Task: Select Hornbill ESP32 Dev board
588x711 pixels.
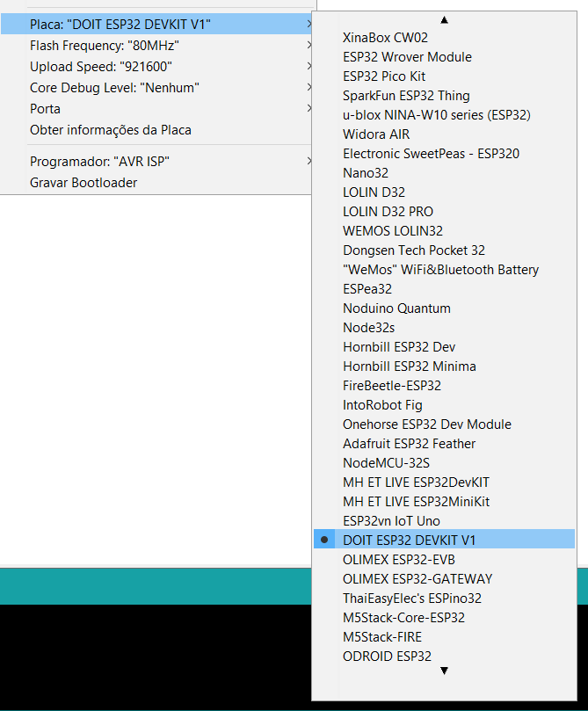Action: click(444, 347)
